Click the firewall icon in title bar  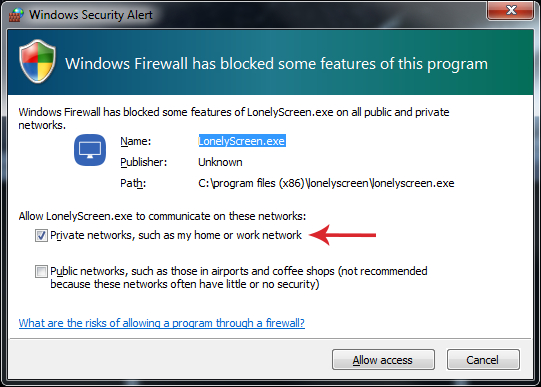click(x=16, y=14)
